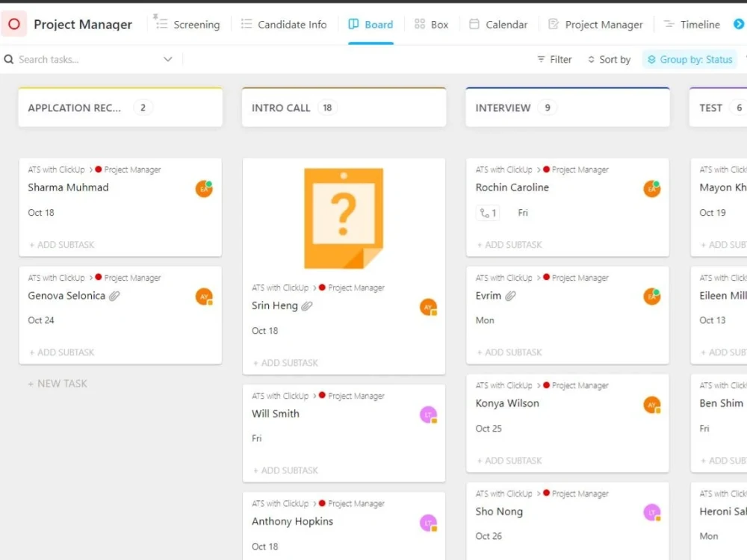
Task: Click Project Manager breadcrumb on Sharma Muhmad card
Action: [132, 170]
